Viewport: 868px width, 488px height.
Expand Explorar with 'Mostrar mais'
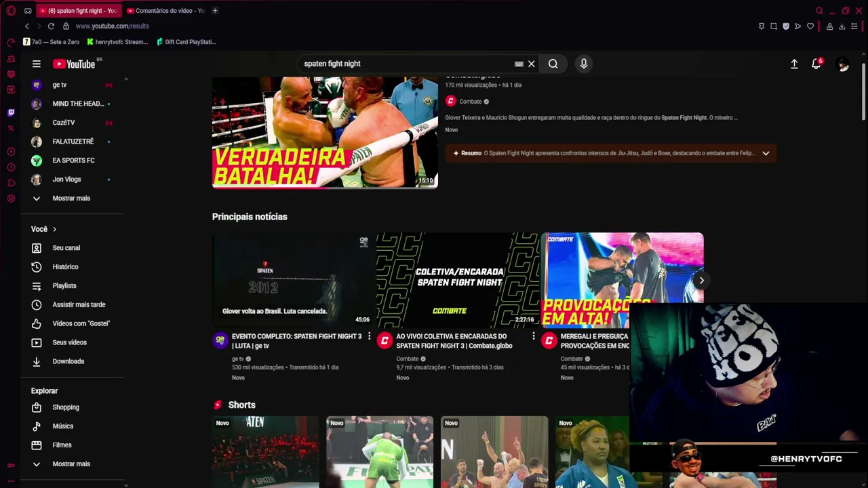(x=73, y=464)
